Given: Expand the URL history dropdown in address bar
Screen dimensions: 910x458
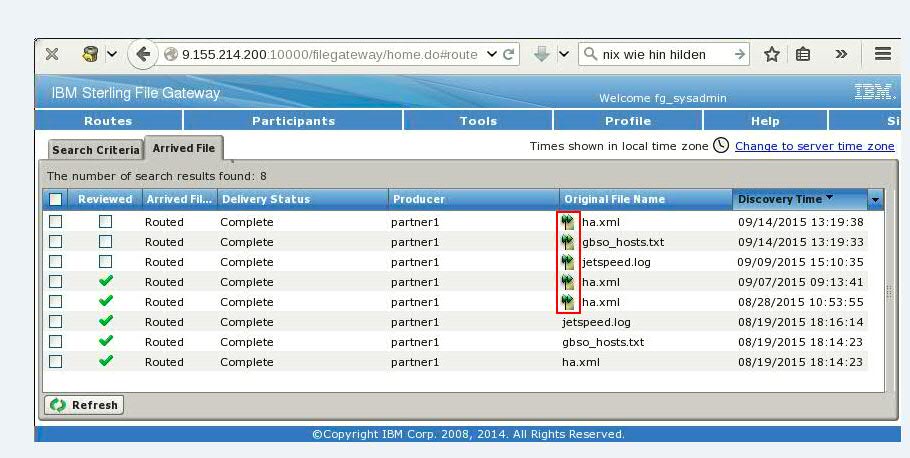Looking at the screenshot, I should coord(492,54).
